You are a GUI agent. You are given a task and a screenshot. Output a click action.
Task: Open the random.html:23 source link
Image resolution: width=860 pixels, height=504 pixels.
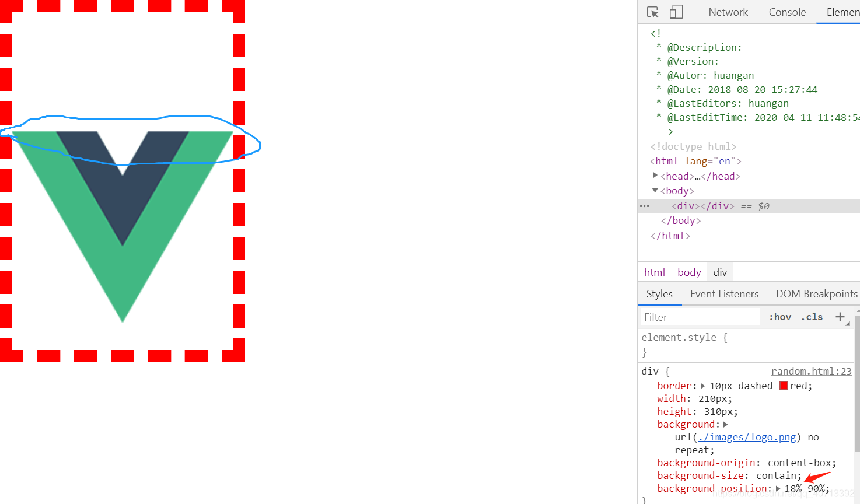(x=811, y=371)
